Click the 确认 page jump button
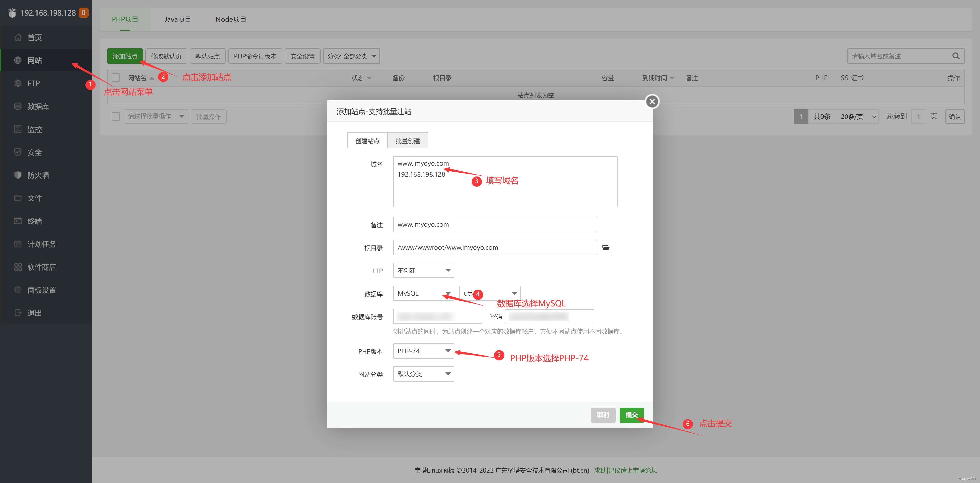 pos(954,116)
